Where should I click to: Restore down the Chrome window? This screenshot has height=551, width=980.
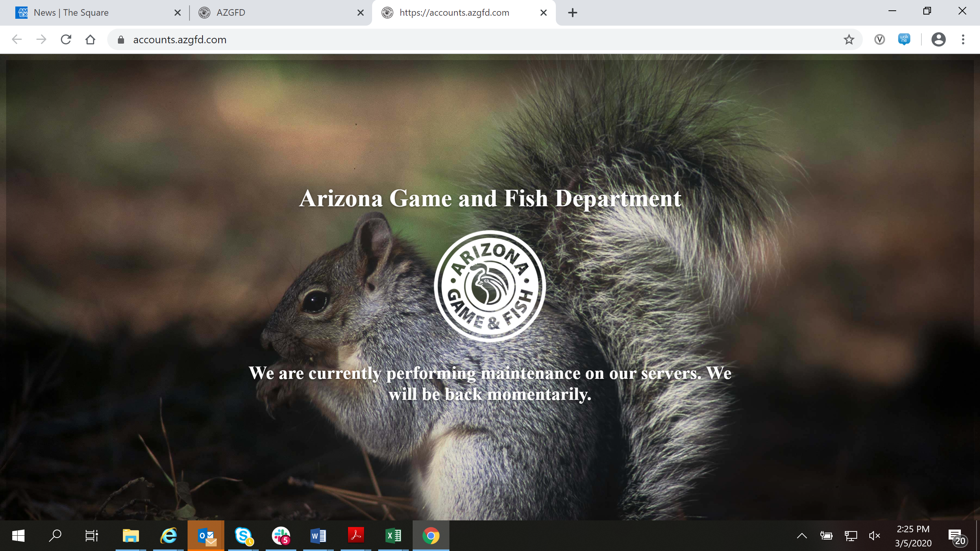point(927,11)
